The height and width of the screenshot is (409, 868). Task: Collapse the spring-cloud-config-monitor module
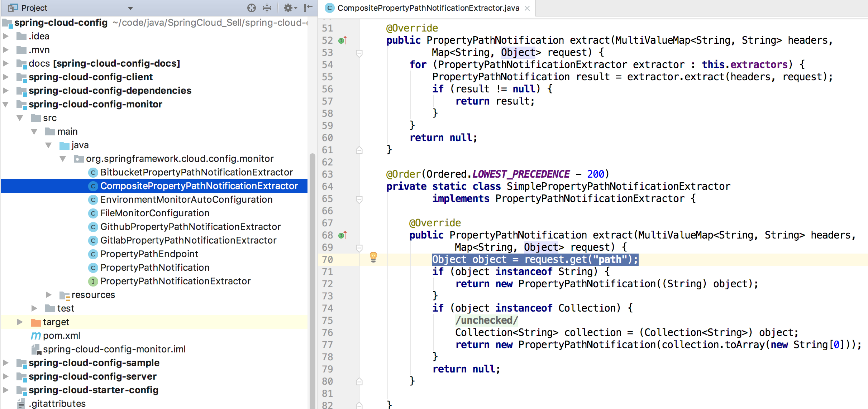(6, 104)
